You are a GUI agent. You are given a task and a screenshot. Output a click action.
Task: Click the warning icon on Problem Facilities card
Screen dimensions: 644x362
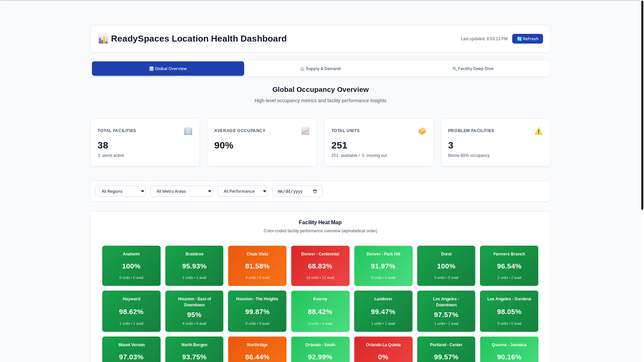(539, 131)
